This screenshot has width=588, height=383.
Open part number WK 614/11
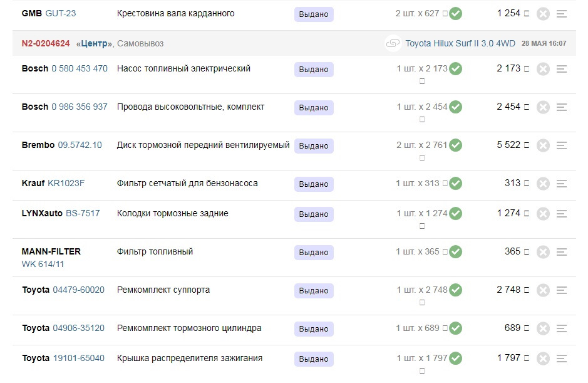click(x=43, y=265)
